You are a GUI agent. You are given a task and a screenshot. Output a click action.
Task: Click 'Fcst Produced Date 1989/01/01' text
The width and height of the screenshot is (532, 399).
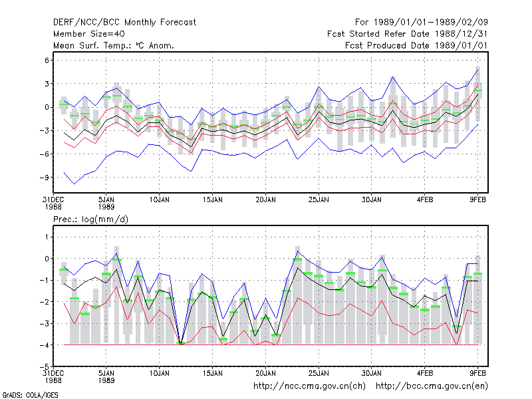point(416,45)
